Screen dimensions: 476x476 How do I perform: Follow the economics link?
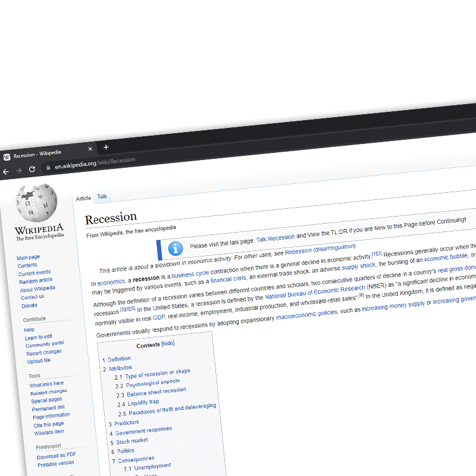(111, 282)
